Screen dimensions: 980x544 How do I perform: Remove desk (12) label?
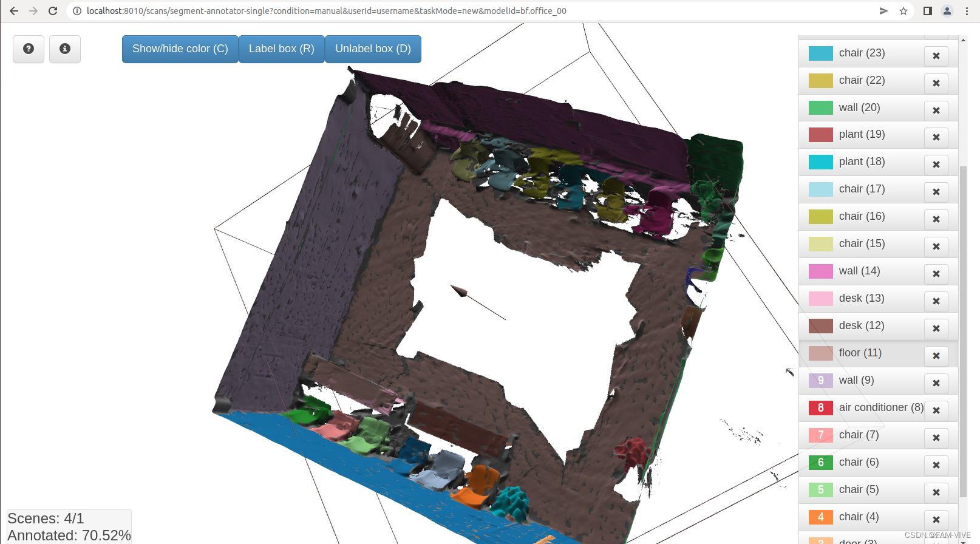(x=936, y=328)
